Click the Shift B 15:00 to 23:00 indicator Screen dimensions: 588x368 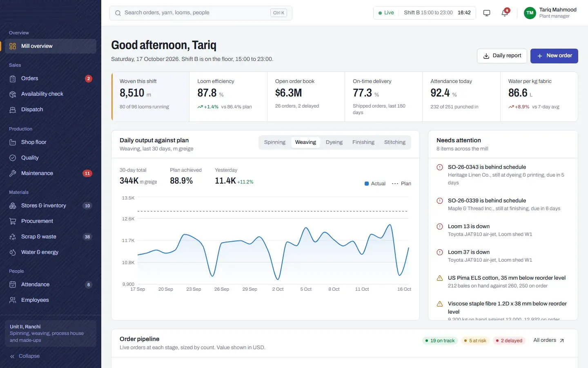point(428,13)
